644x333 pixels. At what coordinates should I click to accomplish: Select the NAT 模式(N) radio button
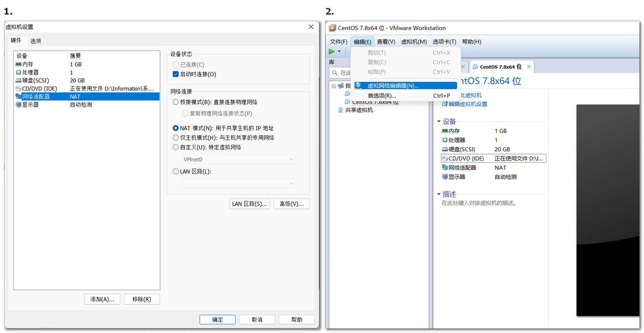175,128
